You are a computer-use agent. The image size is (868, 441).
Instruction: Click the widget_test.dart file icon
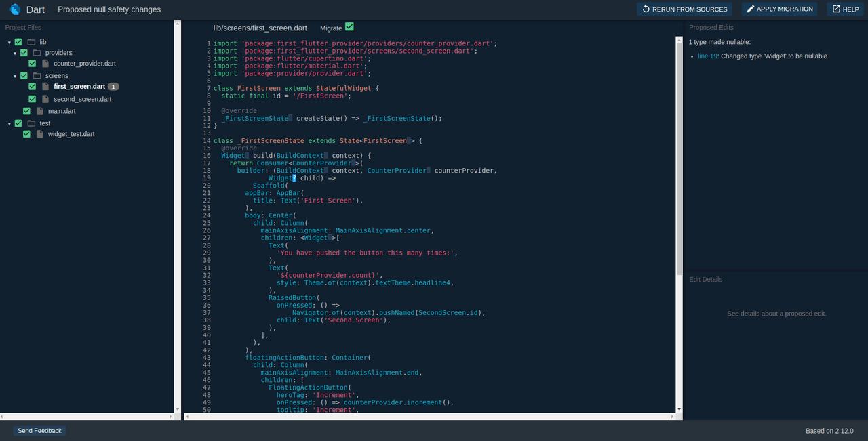click(40, 134)
